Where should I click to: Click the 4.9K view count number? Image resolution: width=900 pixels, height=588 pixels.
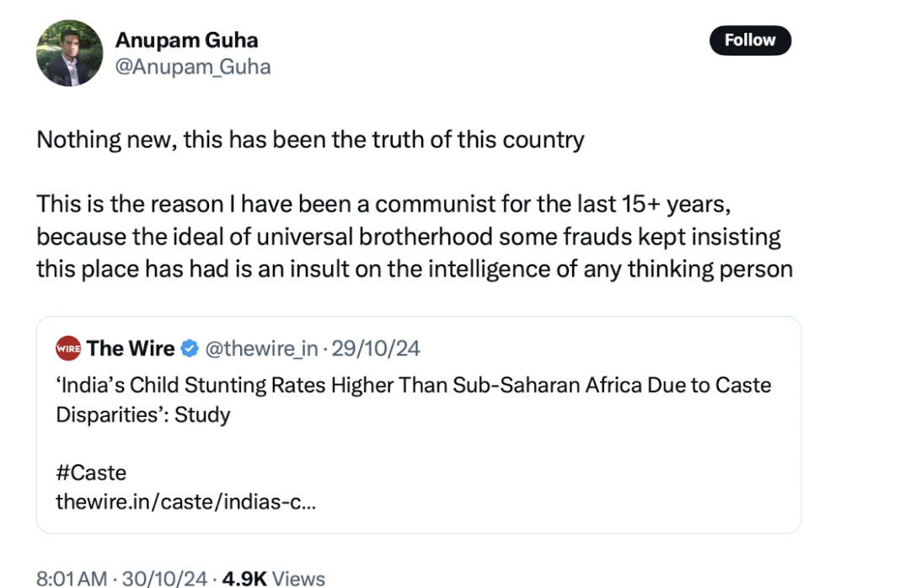[x=244, y=578]
